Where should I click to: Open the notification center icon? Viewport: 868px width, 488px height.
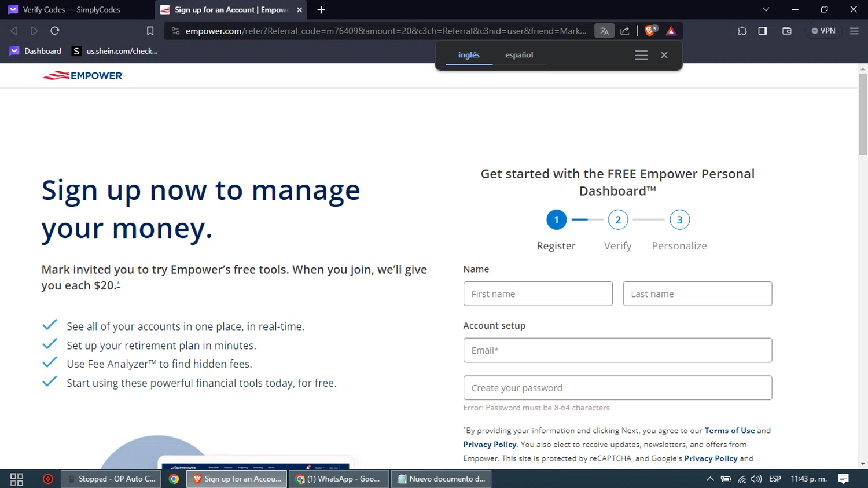[x=844, y=479]
